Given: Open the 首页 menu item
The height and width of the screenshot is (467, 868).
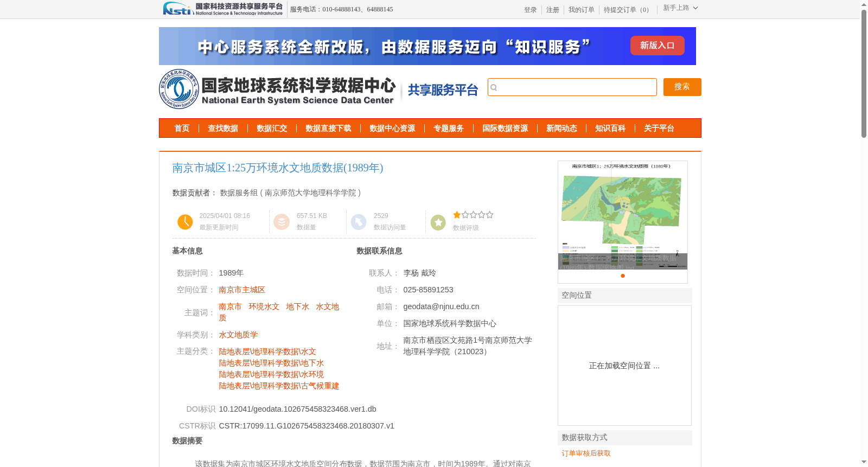Looking at the screenshot, I should click(x=182, y=129).
